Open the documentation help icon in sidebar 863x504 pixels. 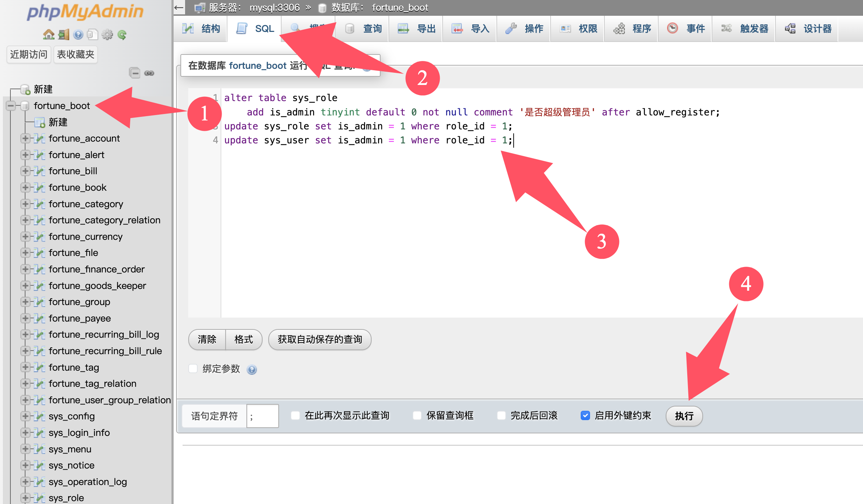[78, 35]
